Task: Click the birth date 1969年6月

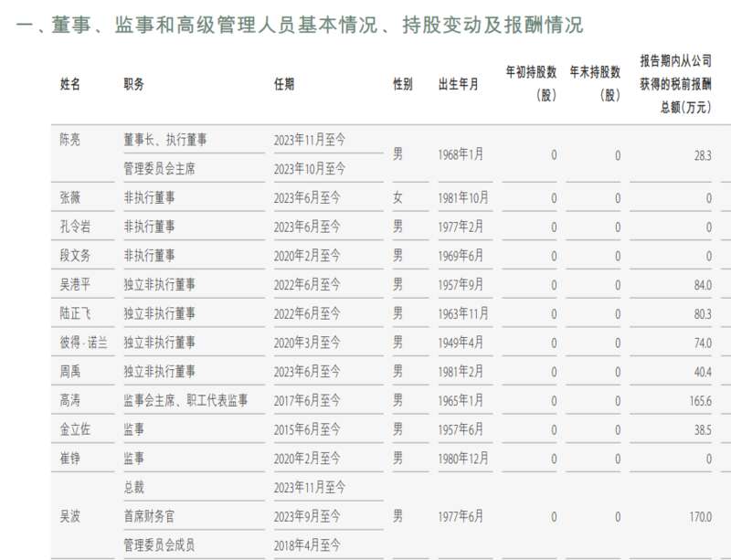Action: click(461, 256)
